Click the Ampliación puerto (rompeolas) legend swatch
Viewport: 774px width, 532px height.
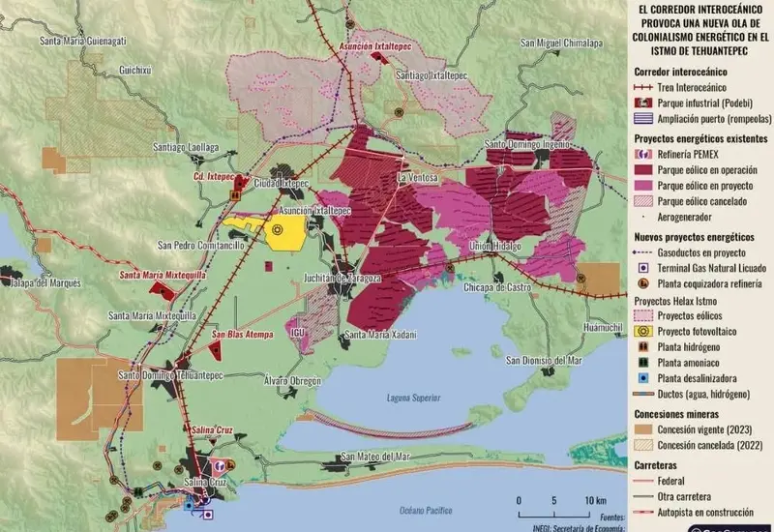pos(643,119)
